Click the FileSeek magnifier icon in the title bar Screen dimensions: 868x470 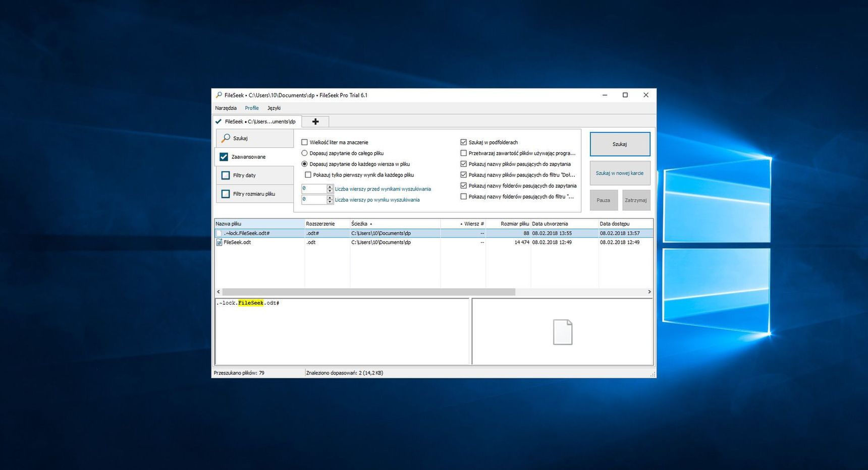[219, 95]
